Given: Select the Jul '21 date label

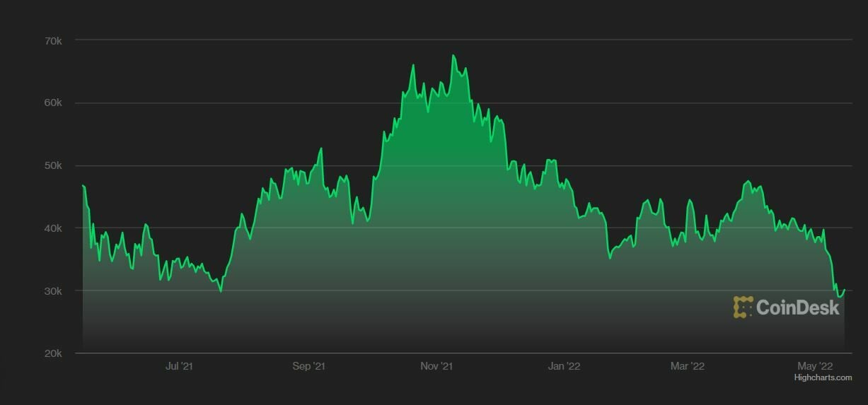Looking at the screenshot, I should point(179,366).
